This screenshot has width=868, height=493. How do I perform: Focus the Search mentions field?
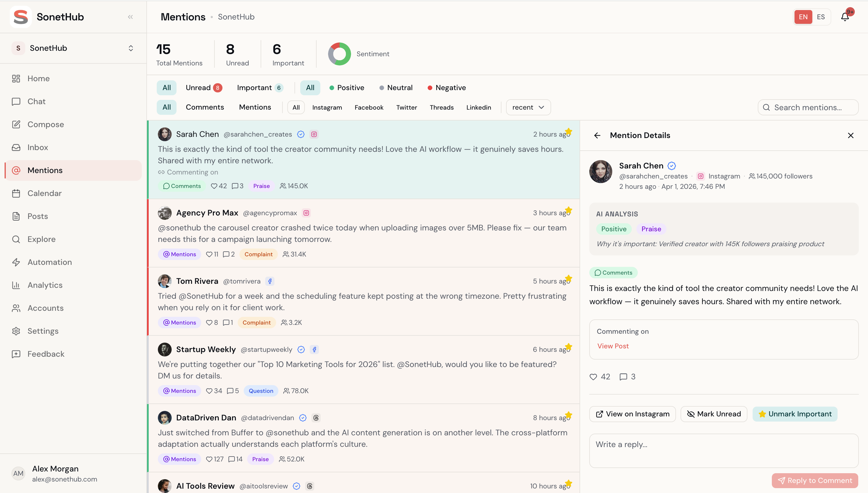click(808, 107)
